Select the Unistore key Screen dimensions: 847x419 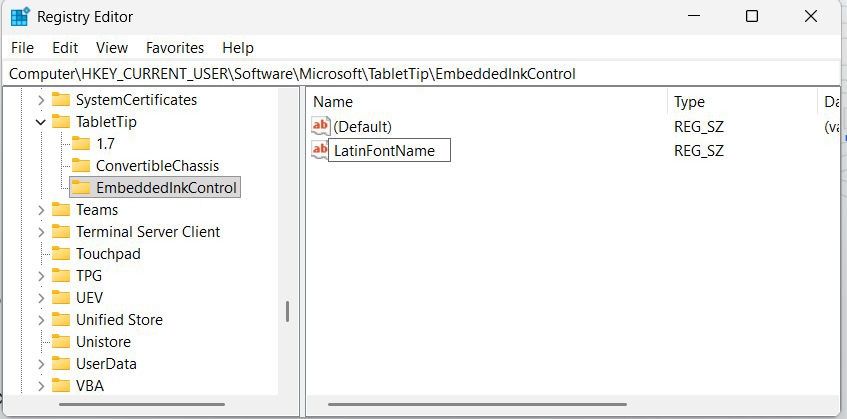click(x=104, y=342)
